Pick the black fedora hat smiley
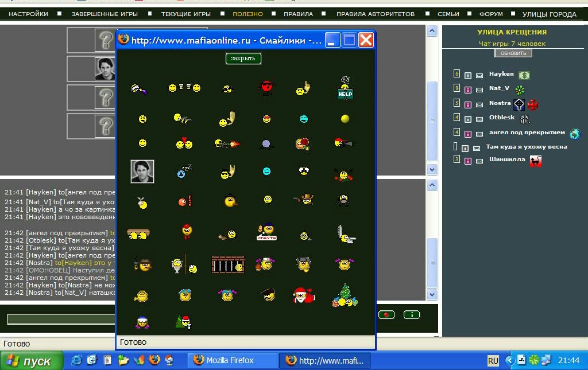The width and height of the screenshot is (588, 370). click(230, 200)
